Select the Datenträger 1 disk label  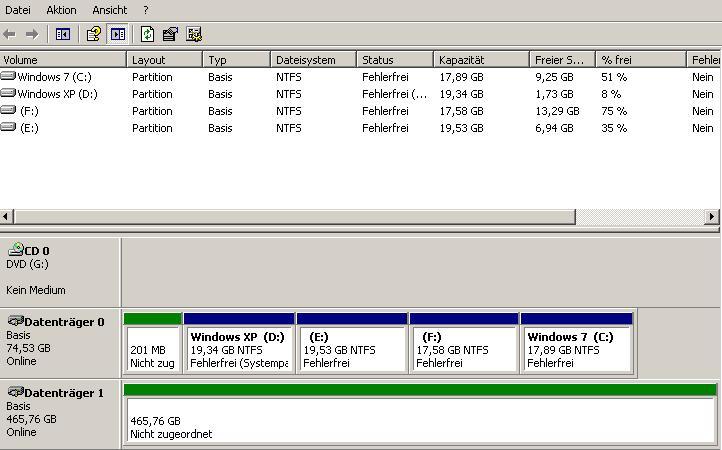pos(60,415)
